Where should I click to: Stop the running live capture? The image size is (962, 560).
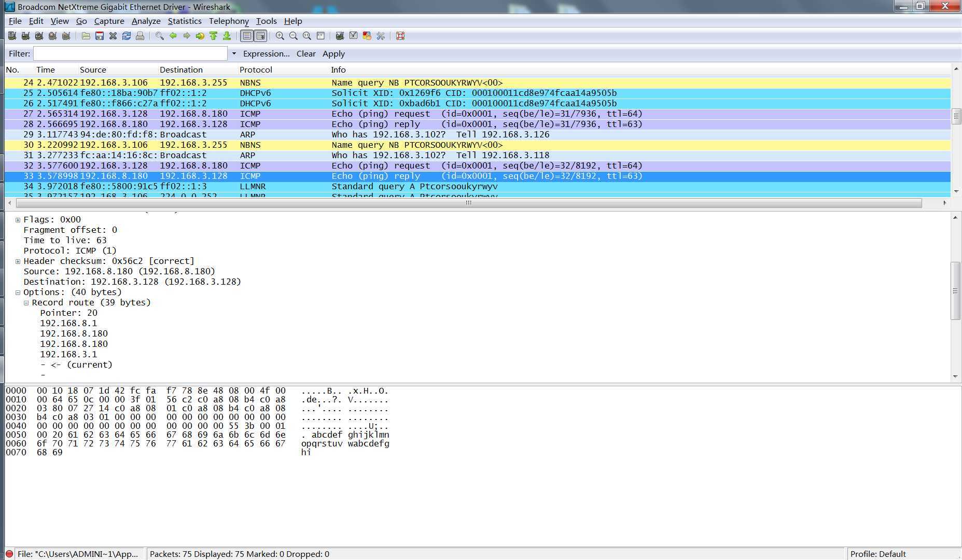52,36
